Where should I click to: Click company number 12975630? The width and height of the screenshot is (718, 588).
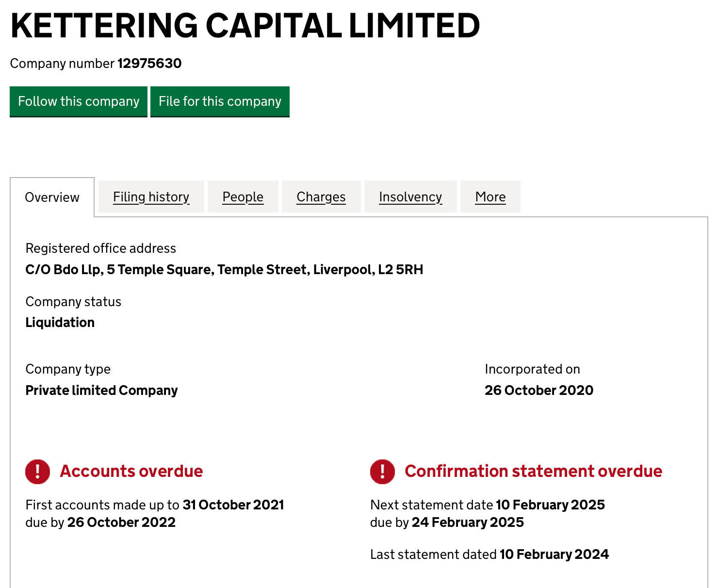pos(149,64)
